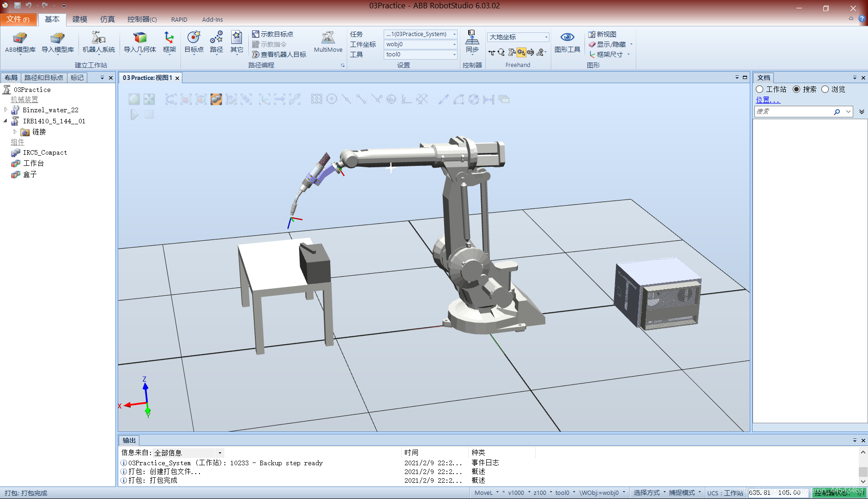Click the 导入几何体 import geometry icon

pos(140,43)
